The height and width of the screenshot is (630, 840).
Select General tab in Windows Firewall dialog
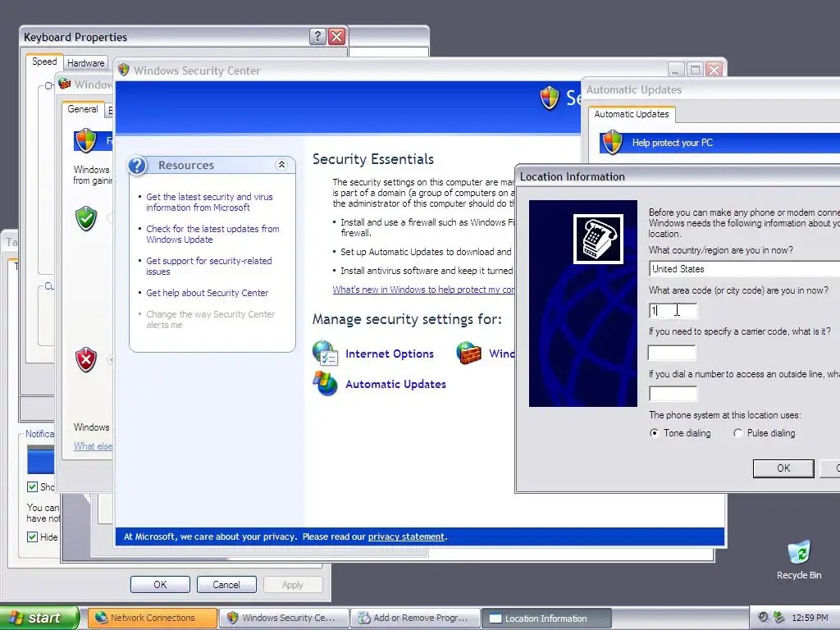coord(83,109)
